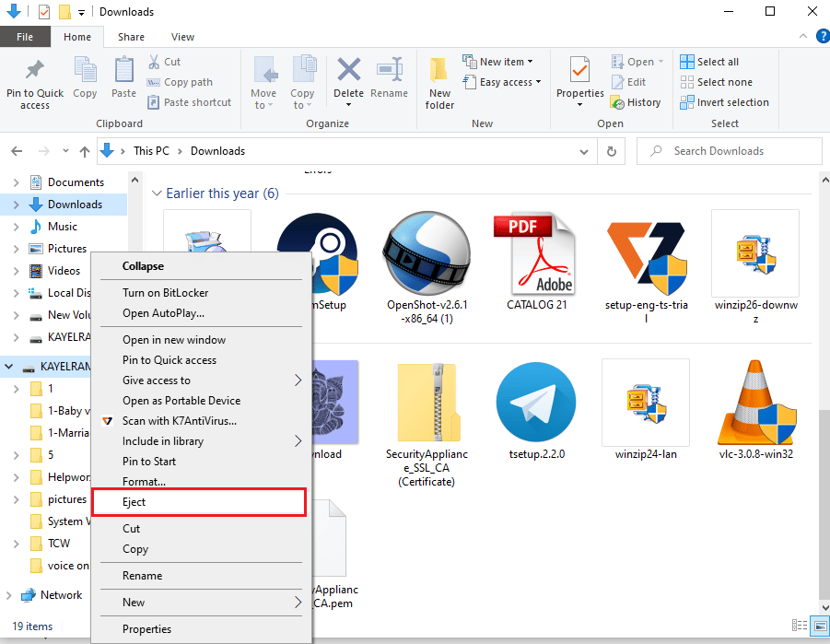830x644 pixels.
Task: Switch to large icons view in status bar
Action: pyautogui.click(x=821, y=626)
